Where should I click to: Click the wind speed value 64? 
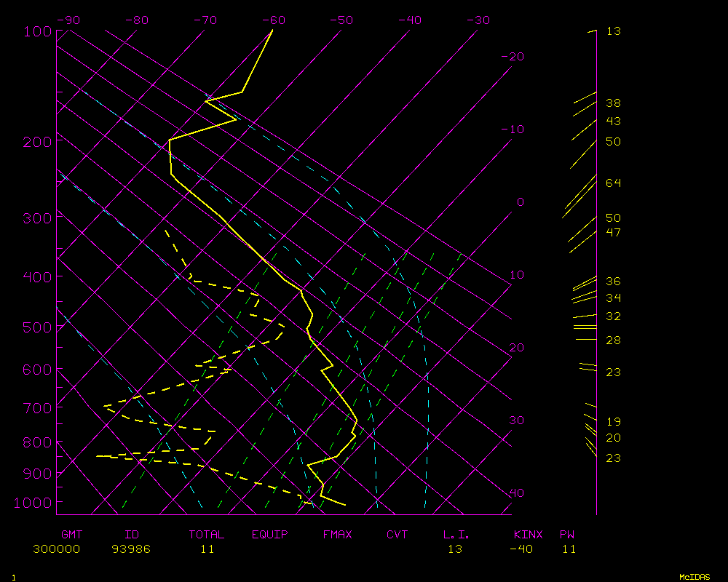(x=613, y=183)
